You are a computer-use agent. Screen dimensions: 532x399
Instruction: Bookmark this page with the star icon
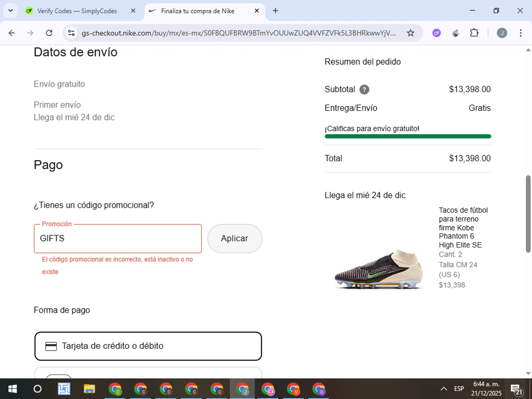click(410, 33)
